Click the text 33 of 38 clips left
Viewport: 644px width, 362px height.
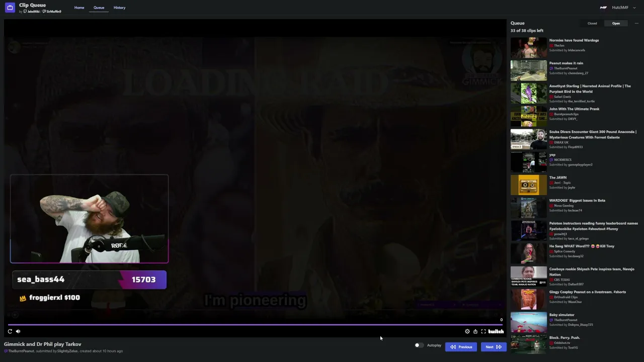(x=527, y=31)
